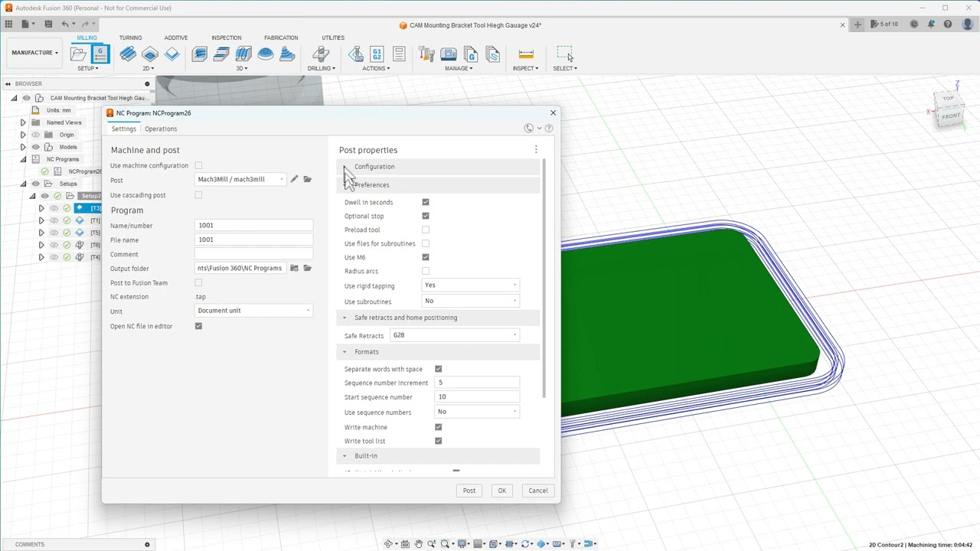Screen dimensions: 980x551
Task: Click the Undo arrow icon
Action: click(x=66, y=24)
